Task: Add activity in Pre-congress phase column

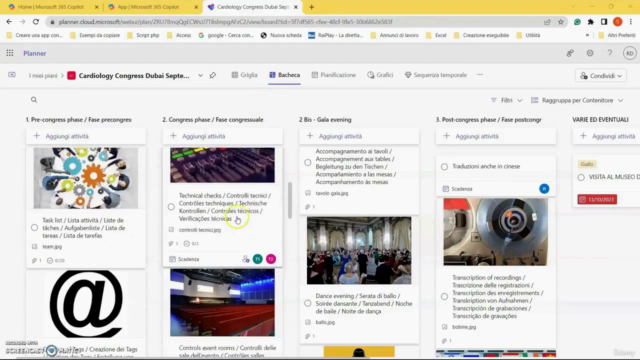Action: tap(86, 136)
